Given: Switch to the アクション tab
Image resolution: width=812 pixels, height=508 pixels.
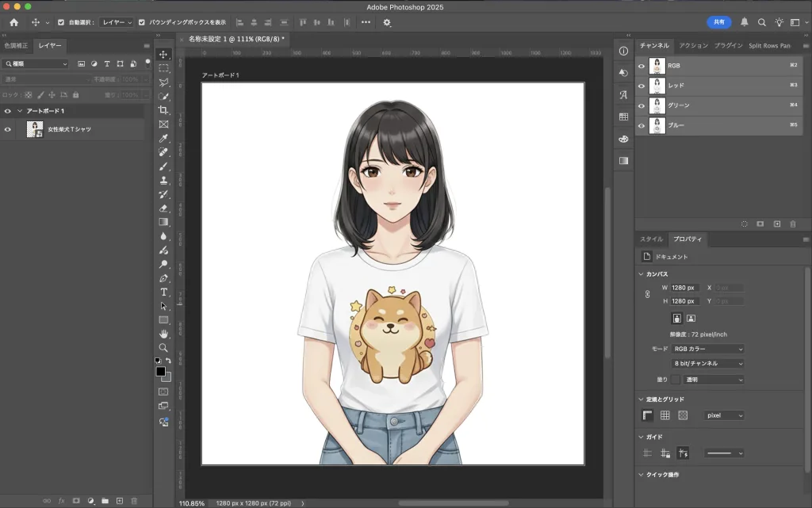Looking at the screenshot, I should (693, 46).
